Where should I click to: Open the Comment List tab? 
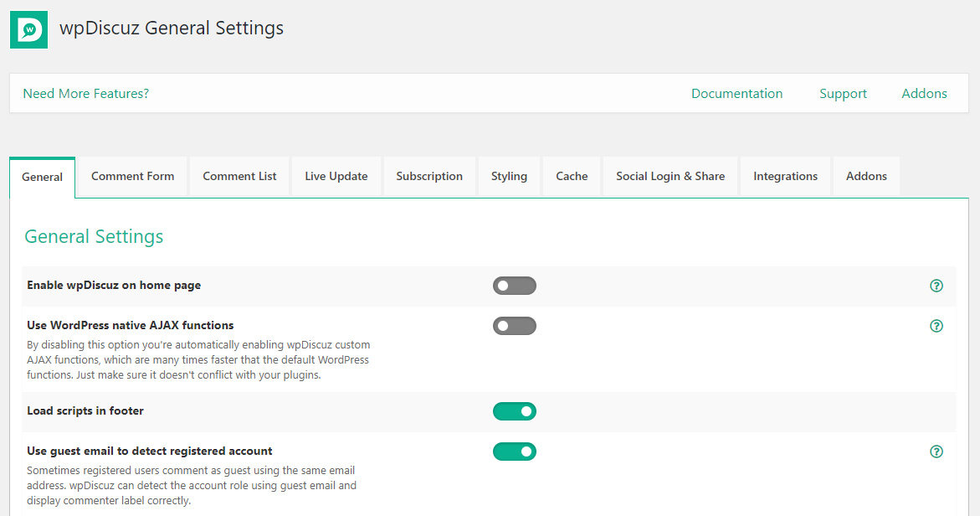239,177
